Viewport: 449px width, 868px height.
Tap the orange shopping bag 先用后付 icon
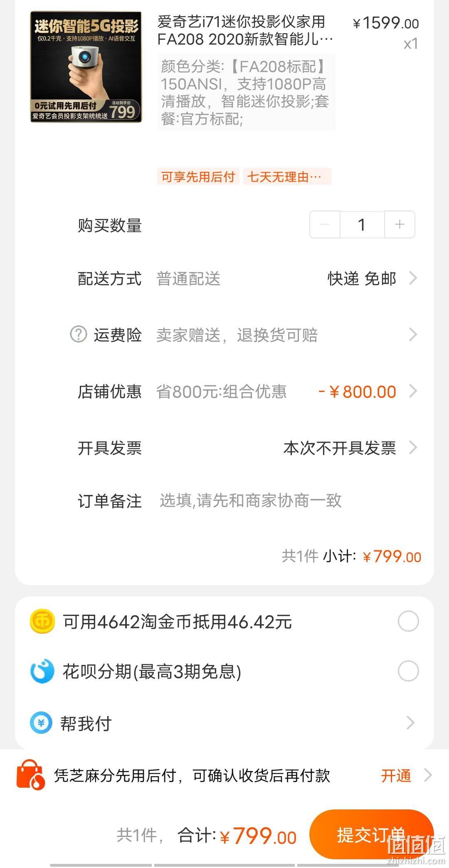(30, 775)
